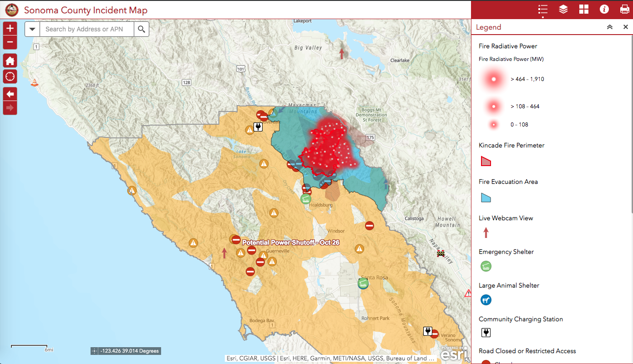Click the red triangle warning marker at map edge
This screenshot has width=633, height=364.
467,293
